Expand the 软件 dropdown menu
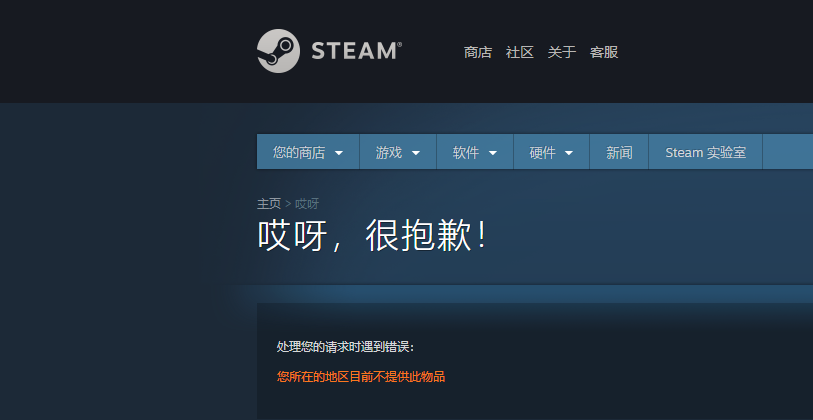Viewport: 813px width, 420px height. coord(466,153)
